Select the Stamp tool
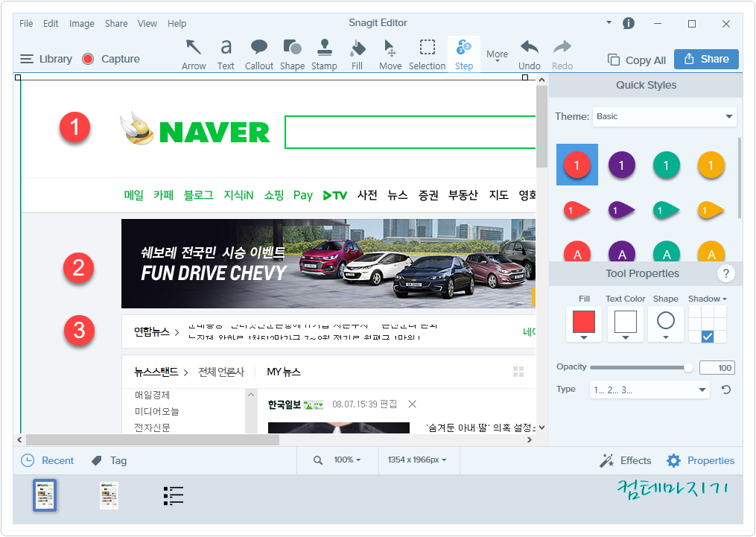Viewport: 756px width, 537px height. (x=324, y=54)
